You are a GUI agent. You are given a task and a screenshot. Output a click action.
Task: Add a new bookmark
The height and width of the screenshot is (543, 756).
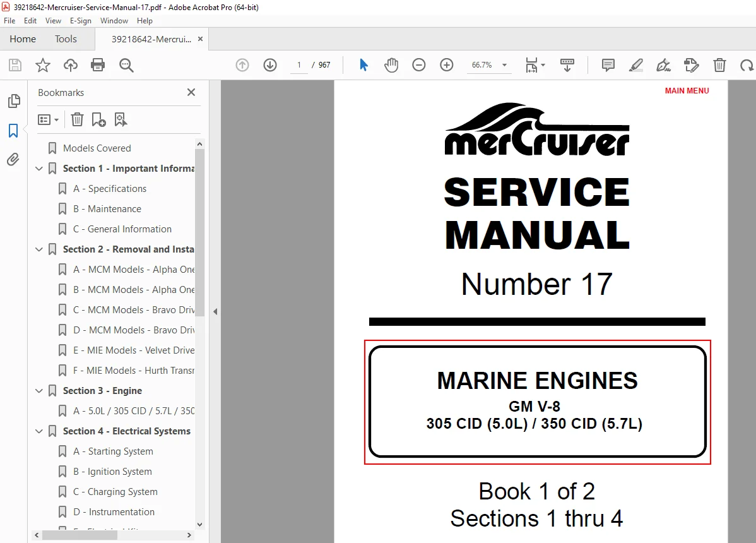99,119
